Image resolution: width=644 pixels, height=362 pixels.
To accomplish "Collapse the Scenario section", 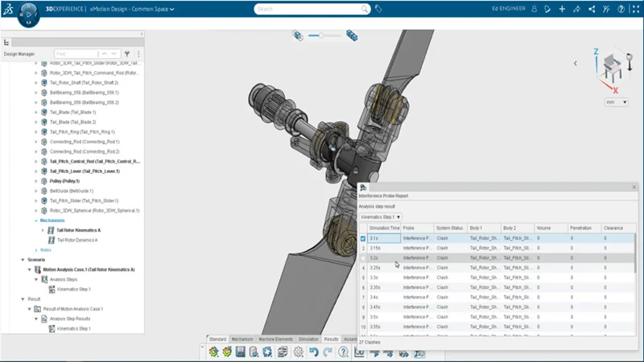I will pyautogui.click(x=22, y=260).
